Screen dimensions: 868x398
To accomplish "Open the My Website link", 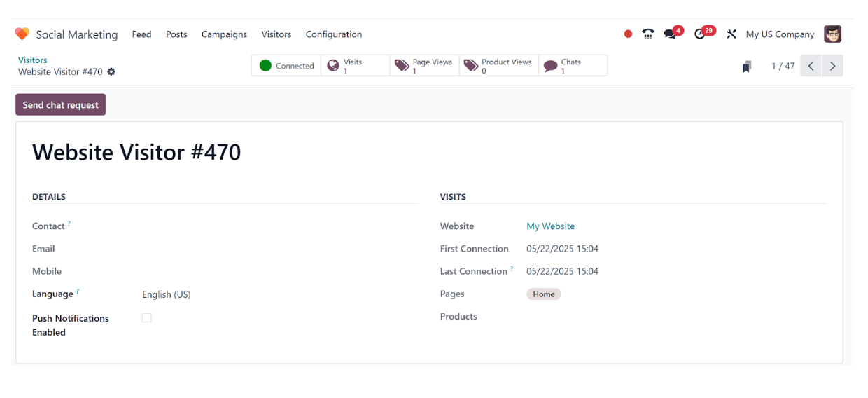I will point(550,226).
